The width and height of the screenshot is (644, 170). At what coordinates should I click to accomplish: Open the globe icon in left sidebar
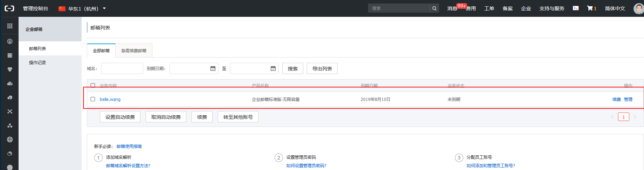pyautogui.click(x=10, y=140)
